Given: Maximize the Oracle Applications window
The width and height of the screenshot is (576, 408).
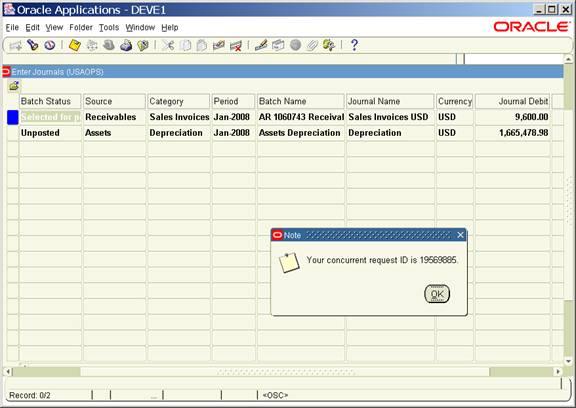Looking at the screenshot, I should coord(552,9).
